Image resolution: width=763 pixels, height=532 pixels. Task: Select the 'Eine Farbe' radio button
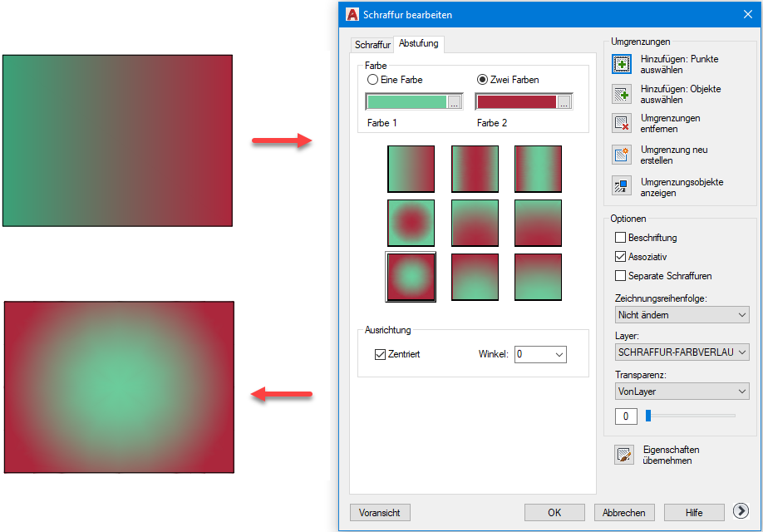click(x=373, y=80)
